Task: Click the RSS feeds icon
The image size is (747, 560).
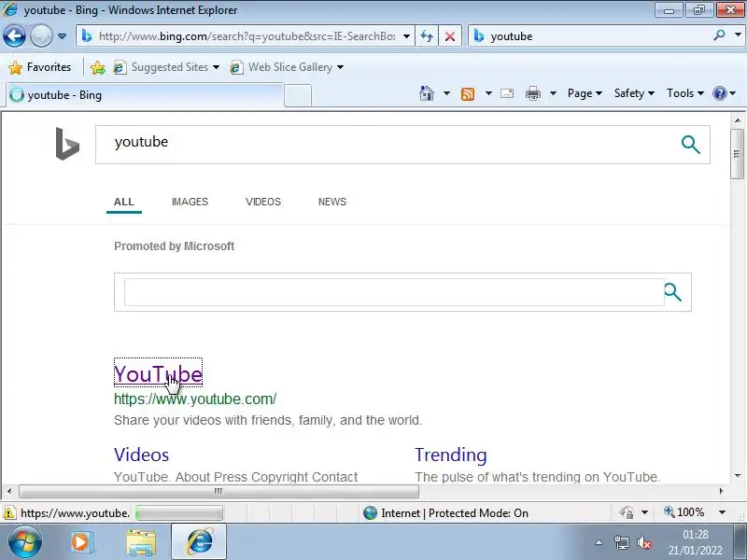Action: [x=468, y=94]
